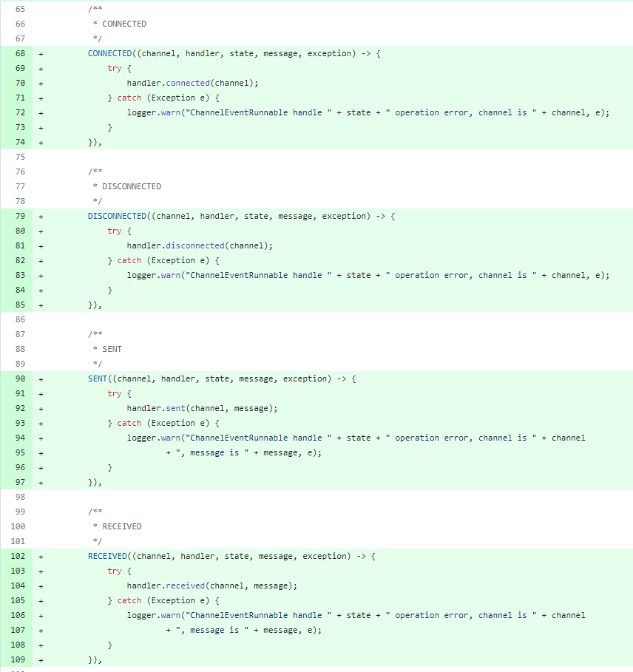Select line number 90 in the gutter
Screen dimensions: 633x672
click(20, 379)
